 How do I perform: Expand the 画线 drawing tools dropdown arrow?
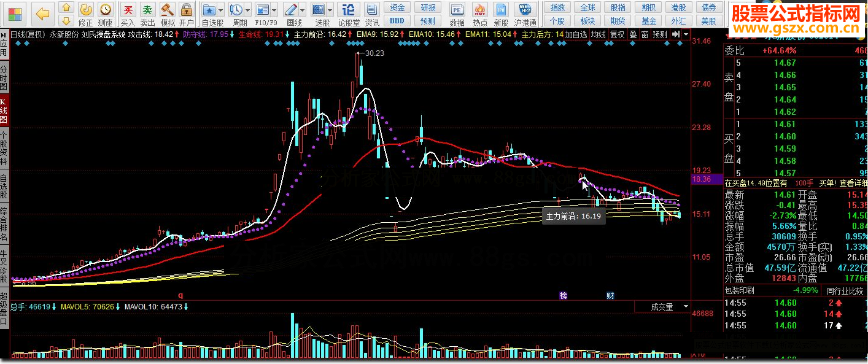coord(302,11)
